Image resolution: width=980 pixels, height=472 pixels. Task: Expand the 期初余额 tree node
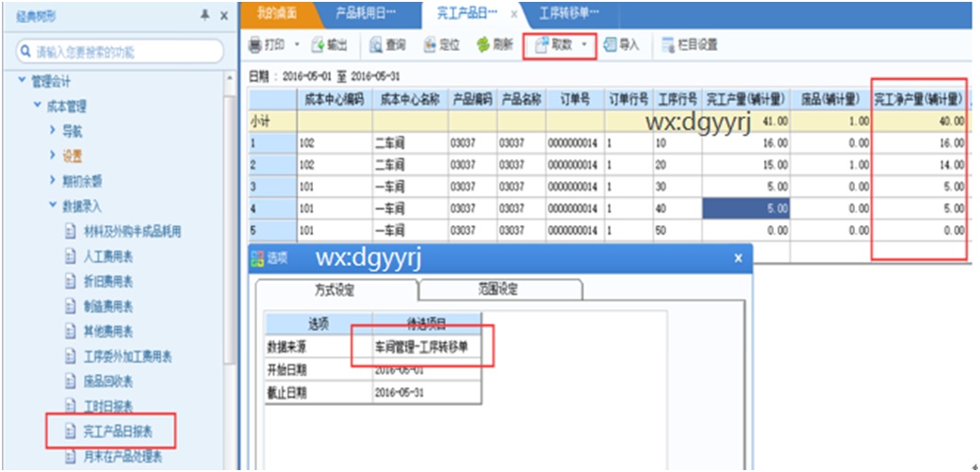(x=53, y=181)
